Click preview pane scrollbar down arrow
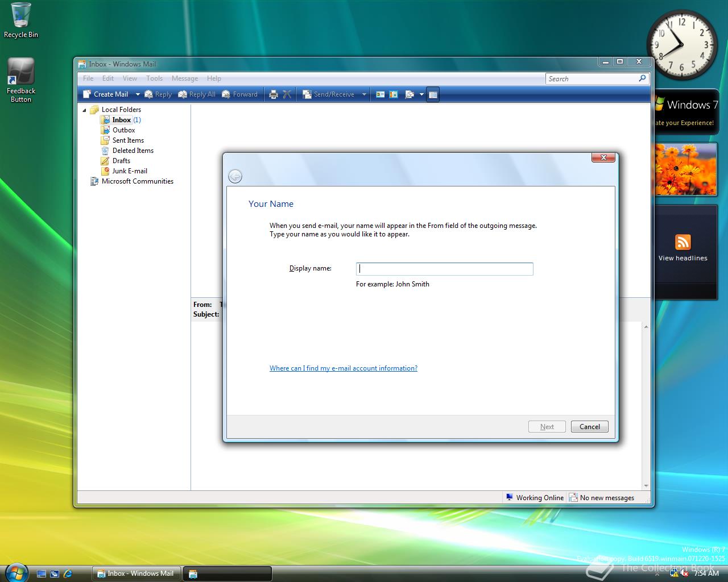728x582 pixels. [x=646, y=486]
